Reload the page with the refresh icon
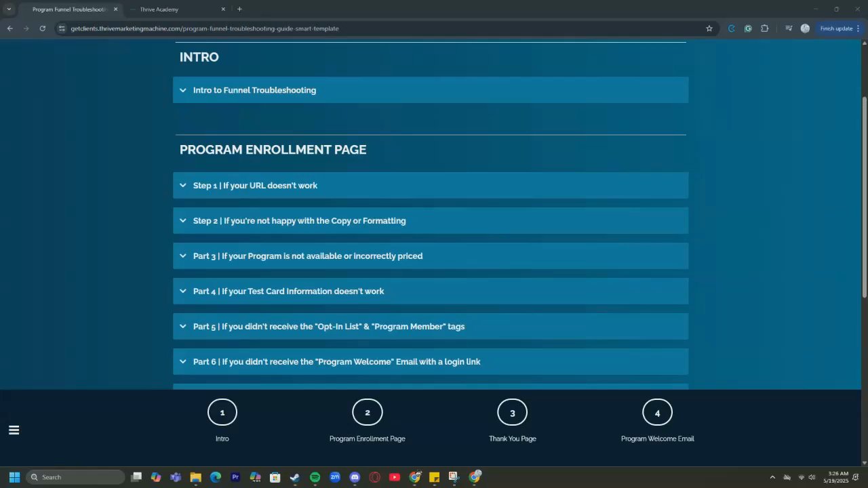Screen dimensions: 868x488 42,28
